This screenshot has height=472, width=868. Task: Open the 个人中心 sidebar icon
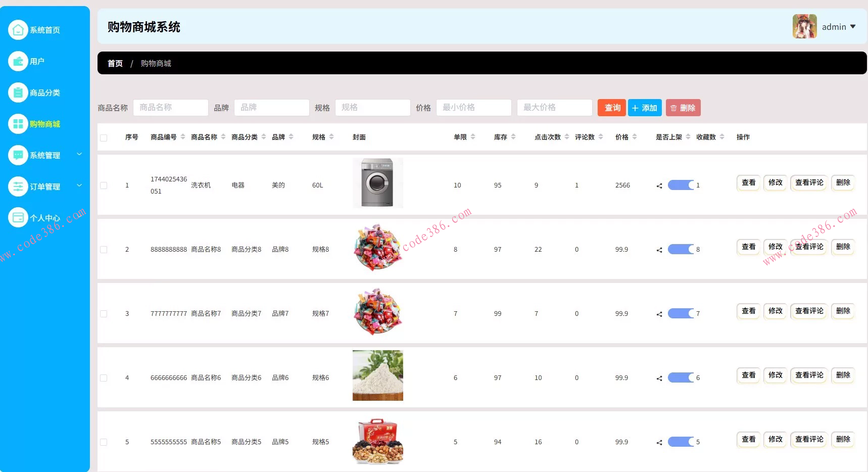click(18, 217)
